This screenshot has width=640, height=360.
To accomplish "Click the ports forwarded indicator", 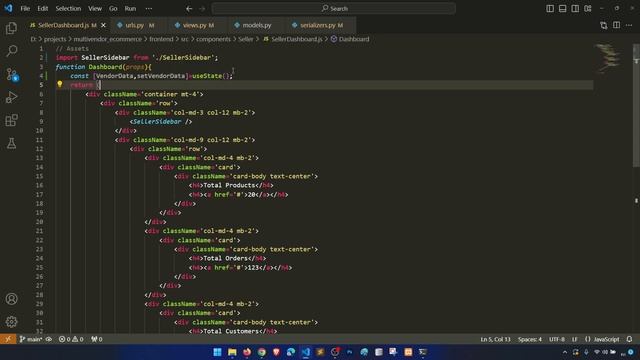I will (x=97, y=339).
